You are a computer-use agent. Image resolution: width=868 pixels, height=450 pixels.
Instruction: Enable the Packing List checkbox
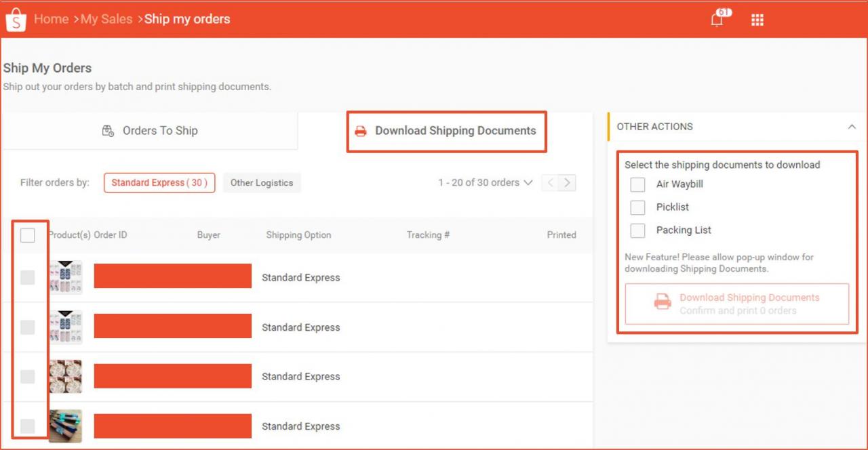(x=637, y=230)
